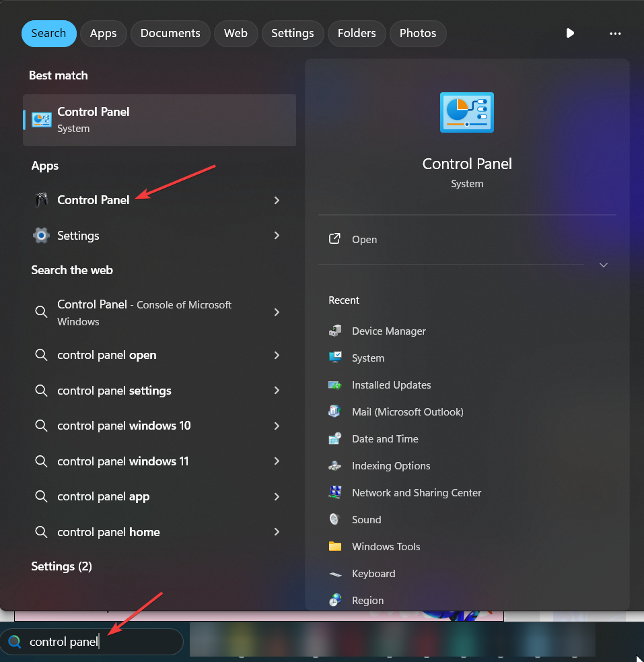Click the System monitor icon in Recent

point(335,358)
